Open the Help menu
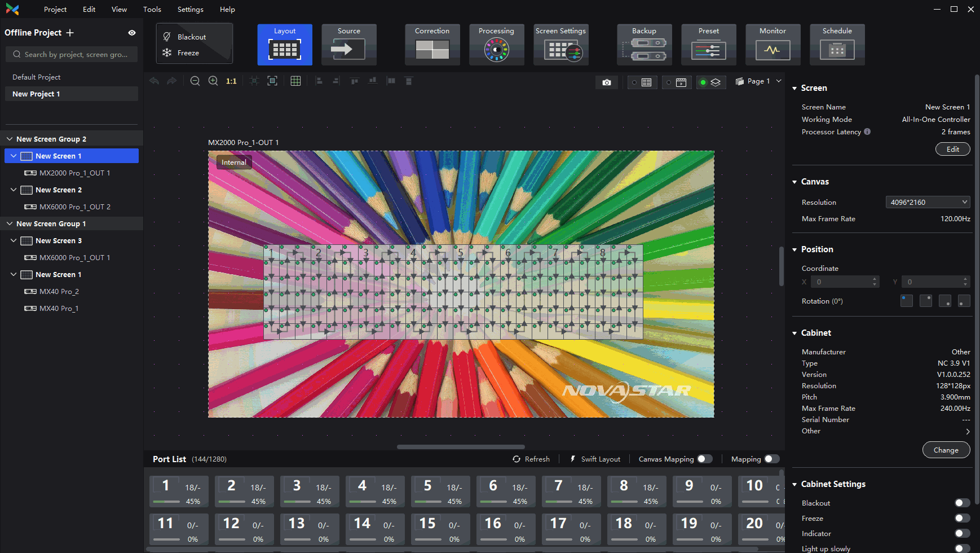Screen dimensions: 980x553 227,10
